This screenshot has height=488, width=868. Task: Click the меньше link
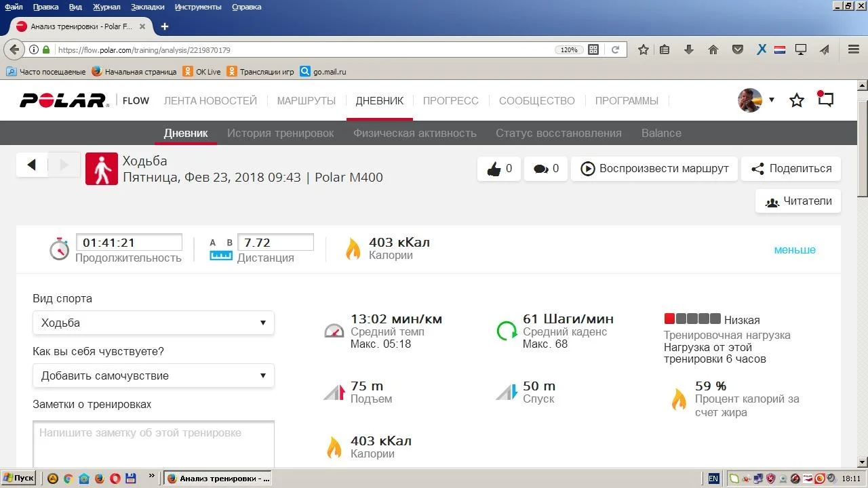795,249
